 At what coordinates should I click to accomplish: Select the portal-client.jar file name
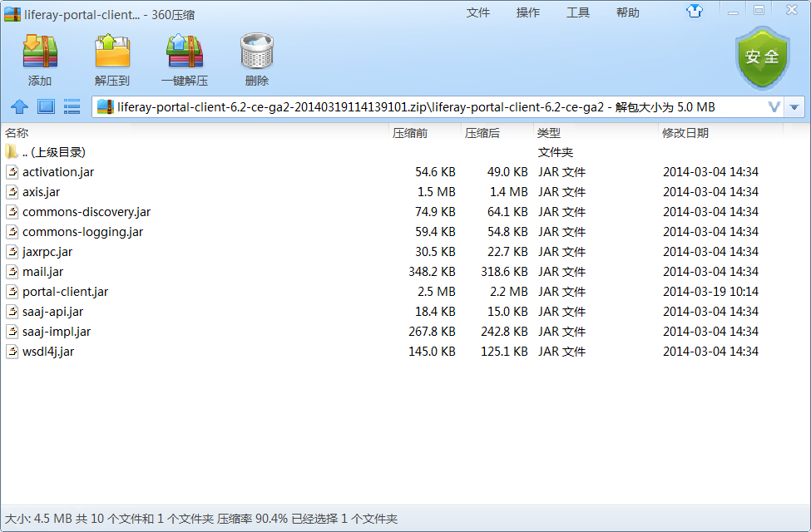[x=65, y=292]
